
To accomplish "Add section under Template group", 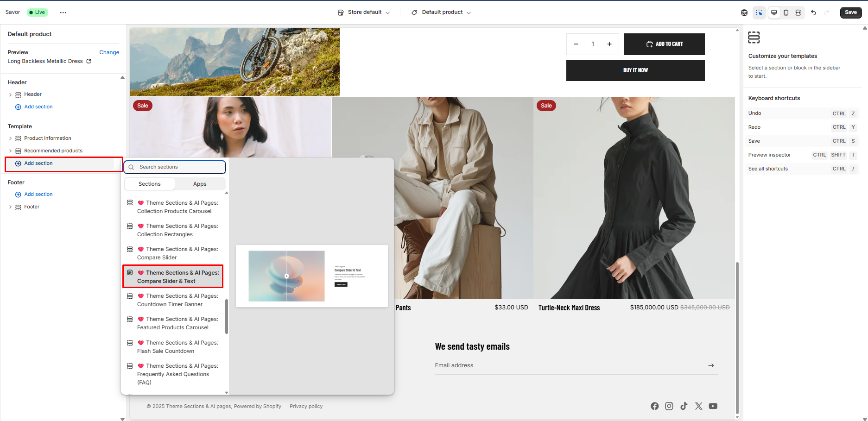I will coord(34,163).
